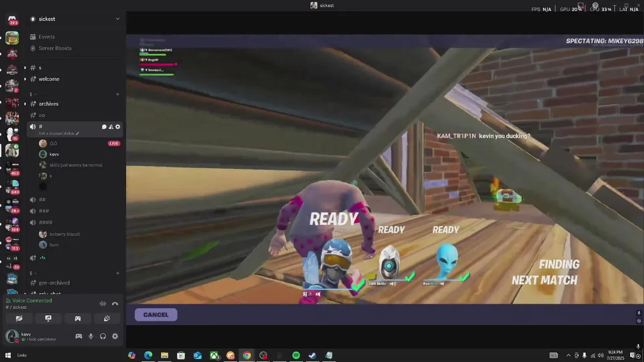Open Outlook from the taskbar

tap(197, 355)
